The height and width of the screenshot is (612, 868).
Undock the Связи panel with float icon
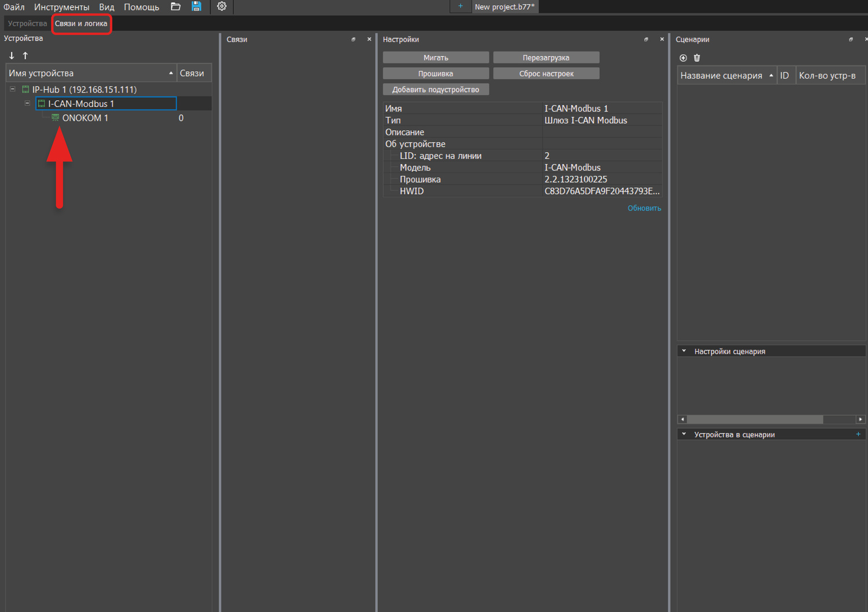[x=353, y=39]
